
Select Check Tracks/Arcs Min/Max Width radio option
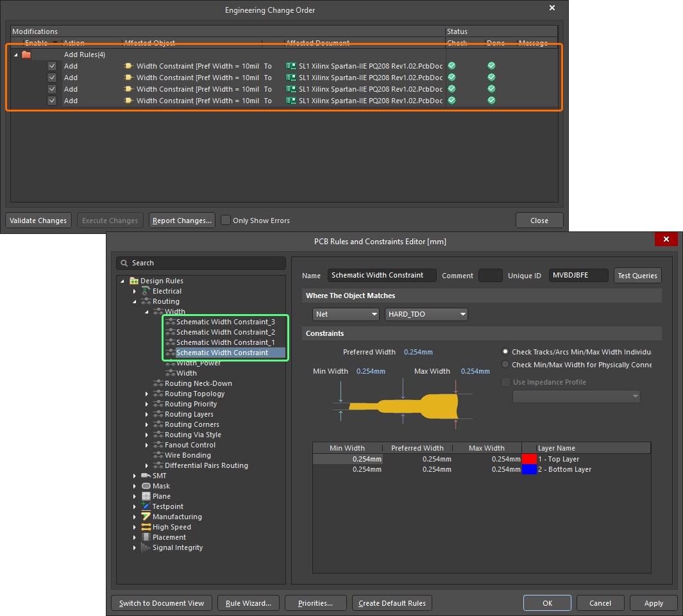pyautogui.click(x=506, y=352)
